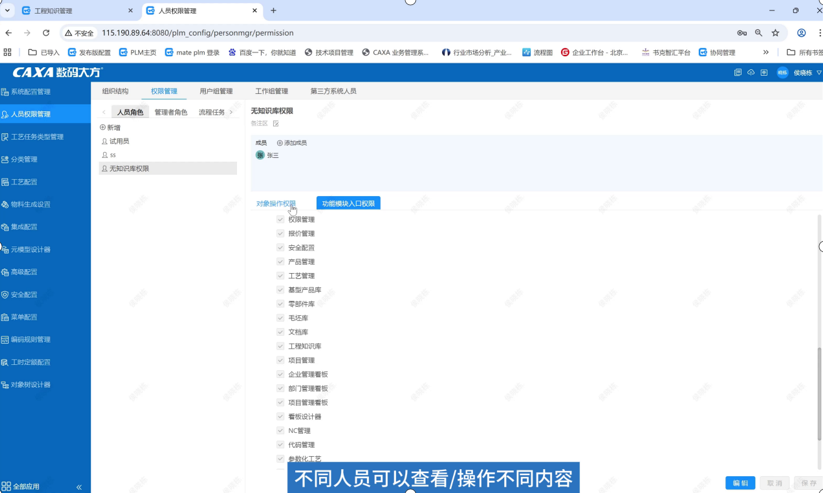823x493 pixels.
Task: Click the 对象树设计器 sidebar icon
Action: tap(6, 385)
